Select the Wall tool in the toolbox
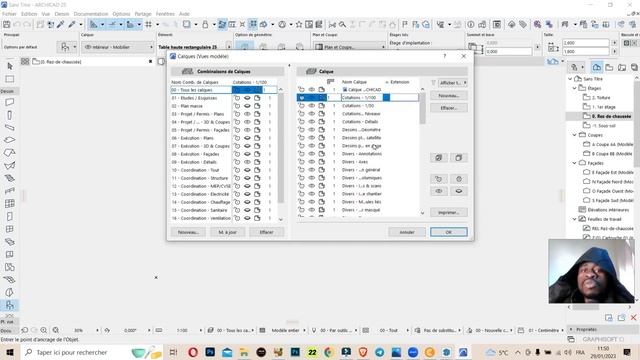This screenshot has width=640, height=360. pyautogui.click(x=10, y=102)
